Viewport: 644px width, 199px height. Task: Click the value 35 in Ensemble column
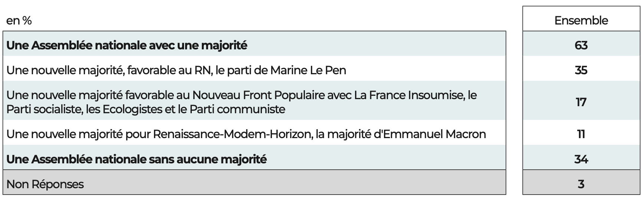581,70
